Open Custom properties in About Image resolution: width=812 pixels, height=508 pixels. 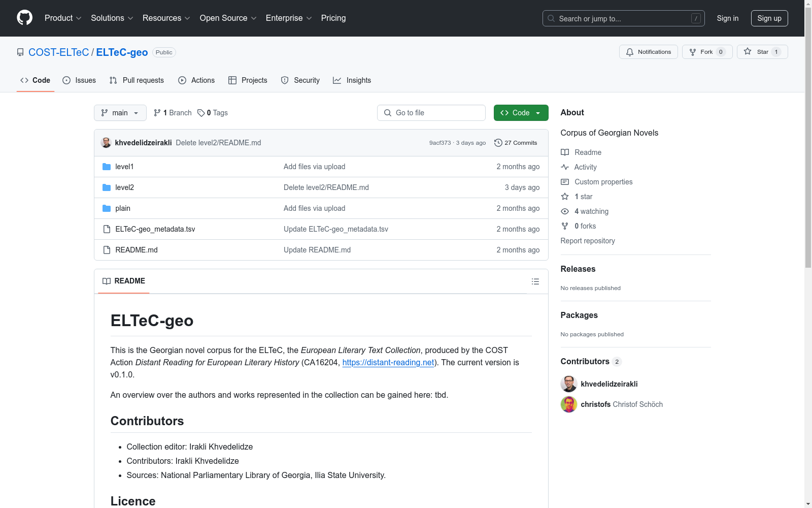coord(597,182)
